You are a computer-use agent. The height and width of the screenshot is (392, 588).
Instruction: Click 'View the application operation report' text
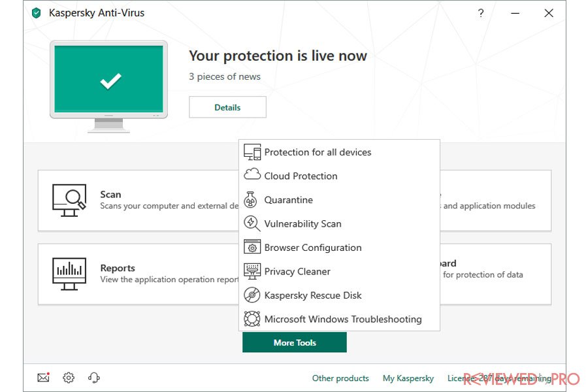(x=169, y=280)
